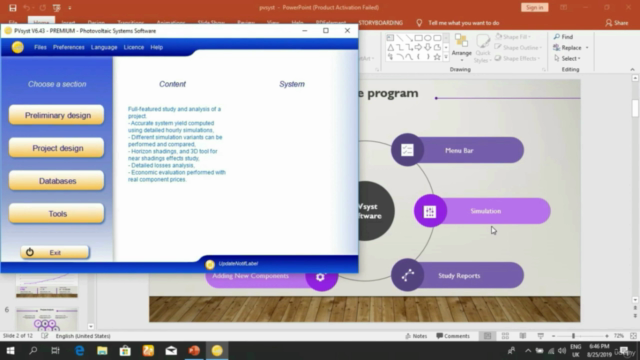Open the Arrange dropdown
640x360 pixels.
tap(462, 48)
